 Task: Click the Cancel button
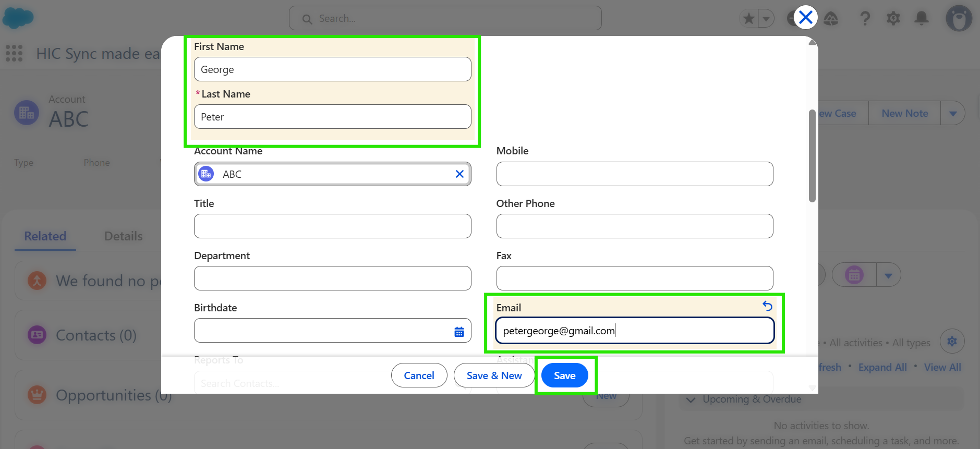[x=419, y=375]
